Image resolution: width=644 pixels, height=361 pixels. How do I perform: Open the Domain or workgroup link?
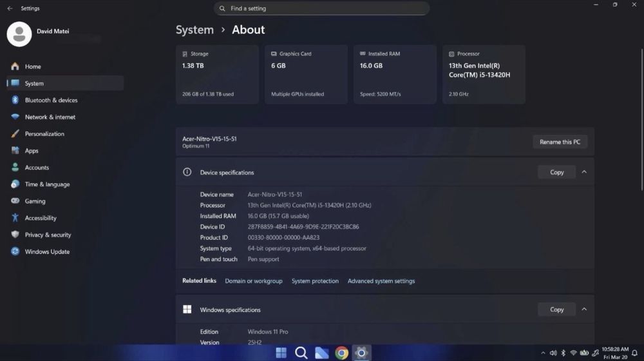point(253,281)
